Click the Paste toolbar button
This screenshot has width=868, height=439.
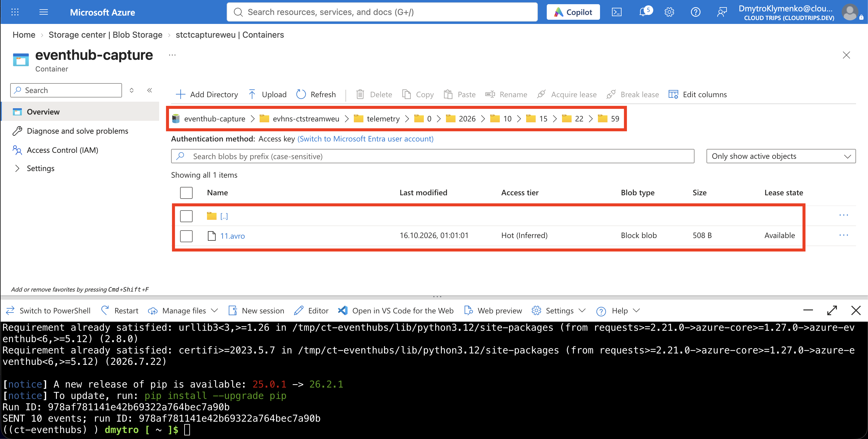460,94
